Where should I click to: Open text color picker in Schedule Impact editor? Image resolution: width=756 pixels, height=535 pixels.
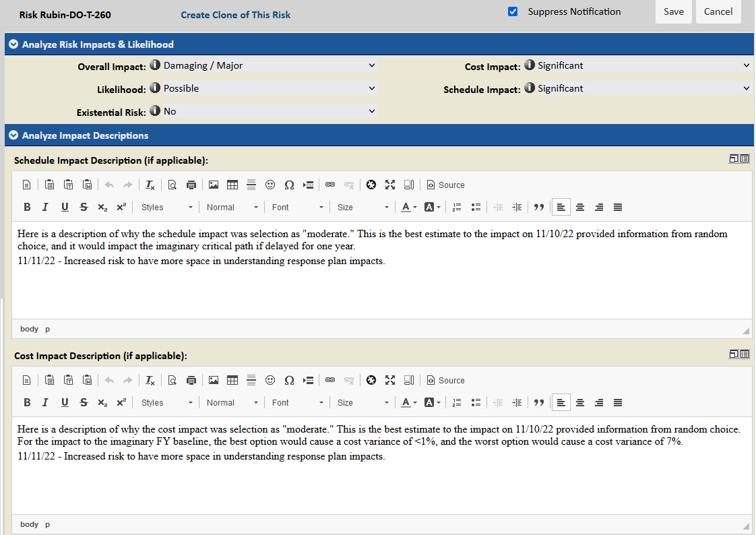(x=408, y=208)
